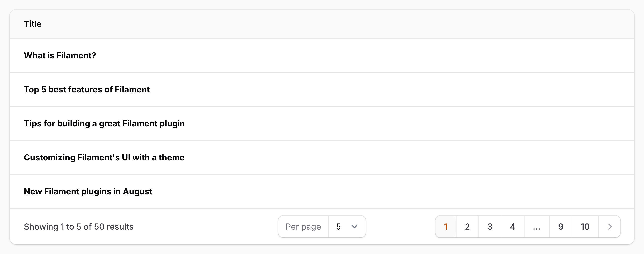Select "Top 5 best features of Filament"

click(x=87, y=89)
